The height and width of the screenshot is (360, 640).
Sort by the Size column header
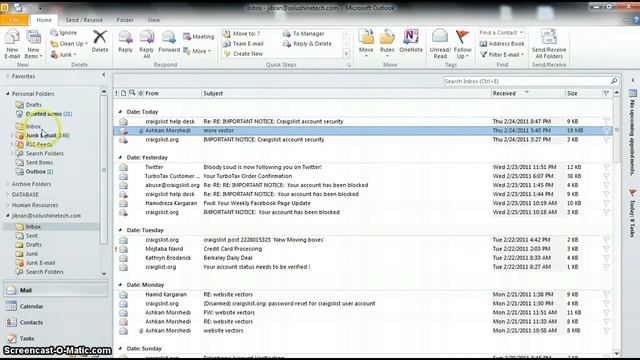pos(584,93)
